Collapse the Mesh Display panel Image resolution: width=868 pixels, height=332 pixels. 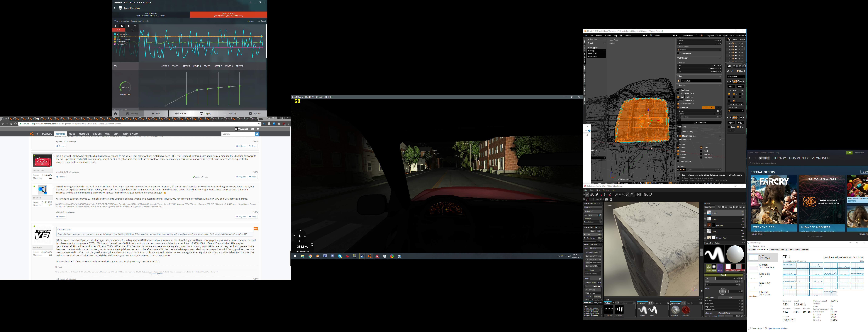point(678,140)
